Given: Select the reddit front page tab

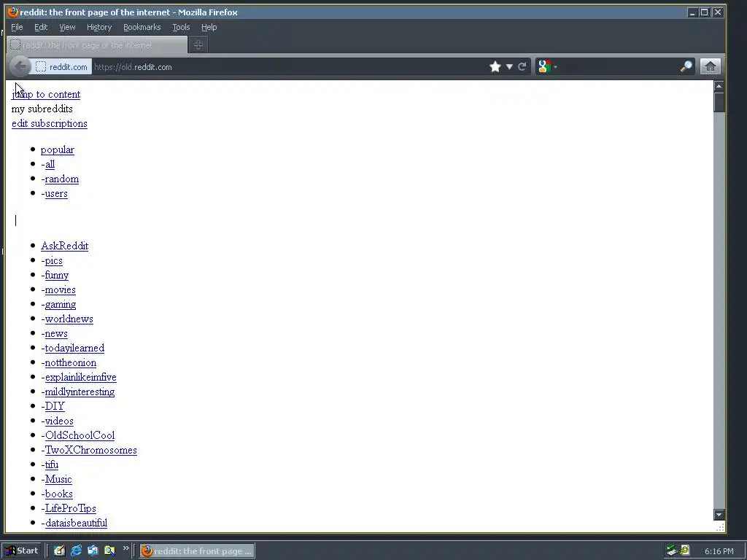Looking at the screenshot, I should point(97,44).
